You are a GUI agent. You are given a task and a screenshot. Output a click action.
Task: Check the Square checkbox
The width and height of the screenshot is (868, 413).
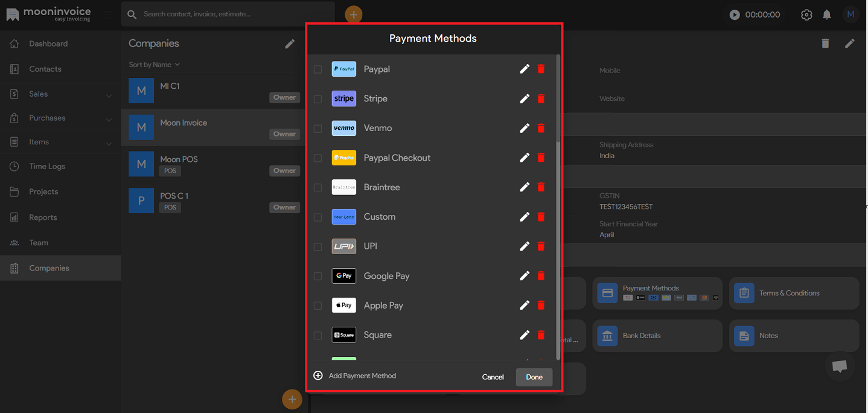click(x=318, y=336)
